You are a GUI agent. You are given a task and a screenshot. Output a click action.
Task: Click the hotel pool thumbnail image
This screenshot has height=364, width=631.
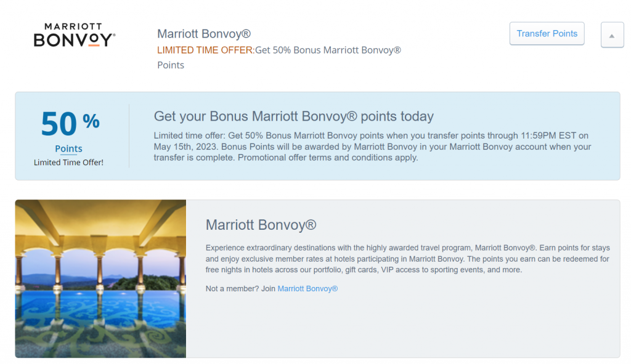tap(100, 278)
